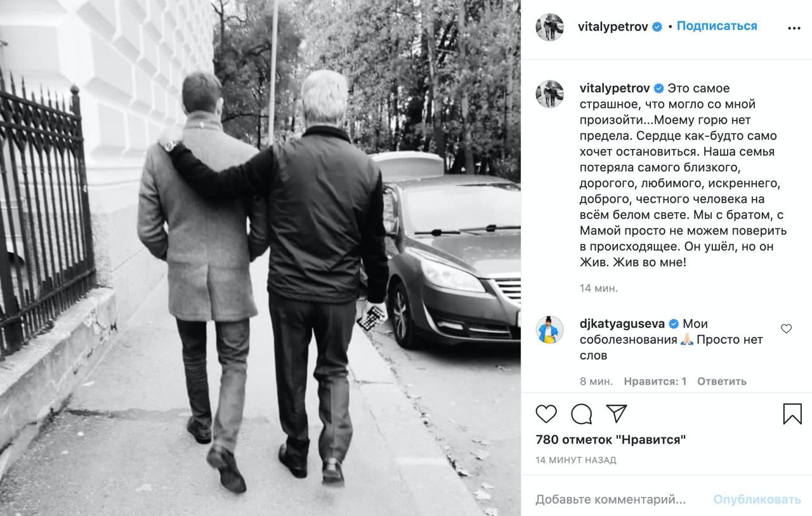This screenshot has height=516, width=812.
Task: Click the black-and-white post photo
Action: tap(260, 258)
